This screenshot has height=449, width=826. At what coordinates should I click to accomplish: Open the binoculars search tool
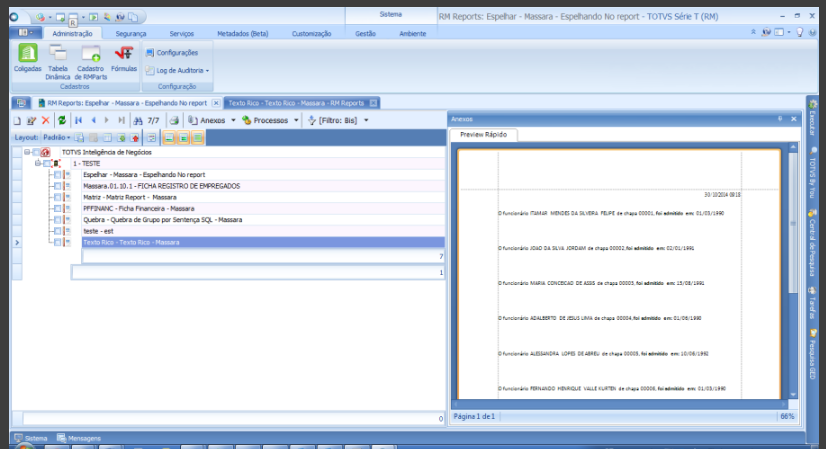click(x=138, y=121)
